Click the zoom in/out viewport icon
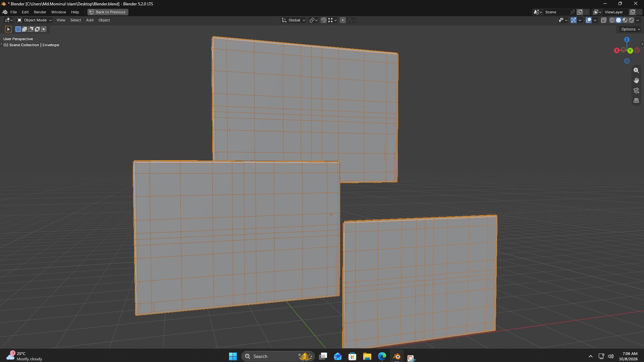This screenshot has height=362, width=644. [636, 70]
